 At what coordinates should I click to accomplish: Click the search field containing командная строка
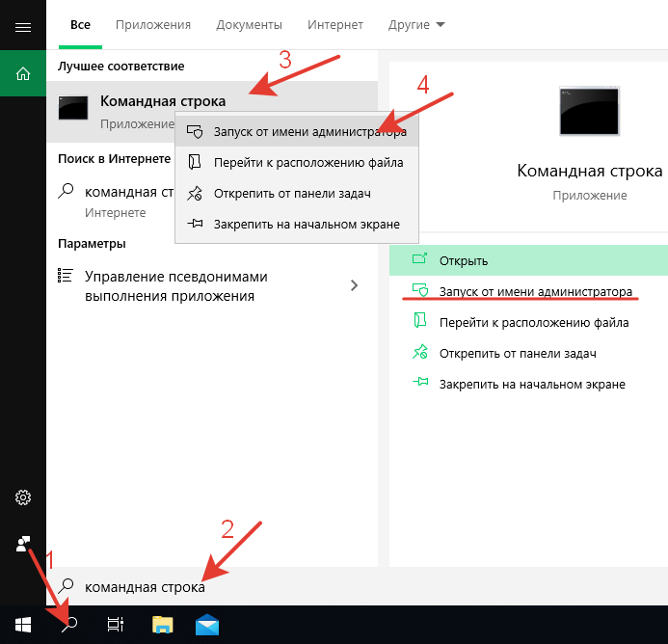pyautogui.click(x=357, y=586)
